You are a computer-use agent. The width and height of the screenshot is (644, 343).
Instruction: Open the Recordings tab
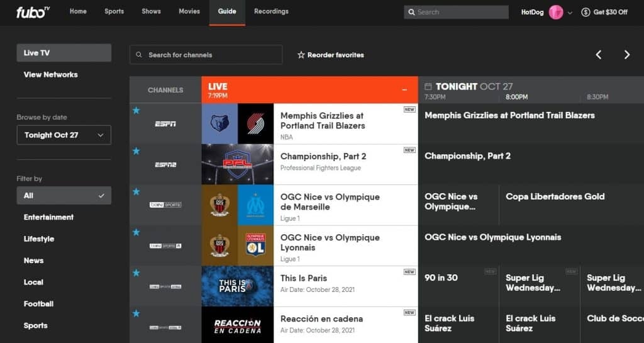271,11
